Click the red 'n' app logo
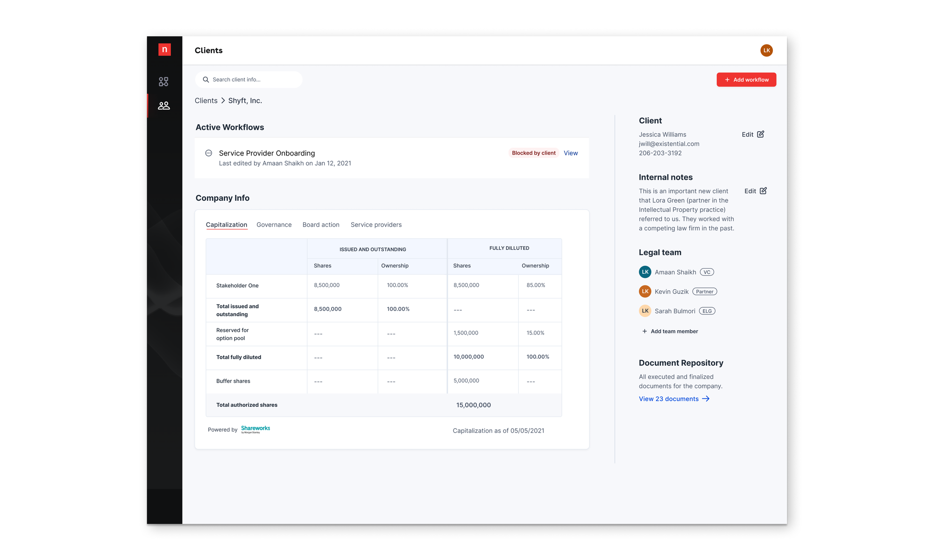The height and width of the screenshot is (560, 934). pos(164,50)
